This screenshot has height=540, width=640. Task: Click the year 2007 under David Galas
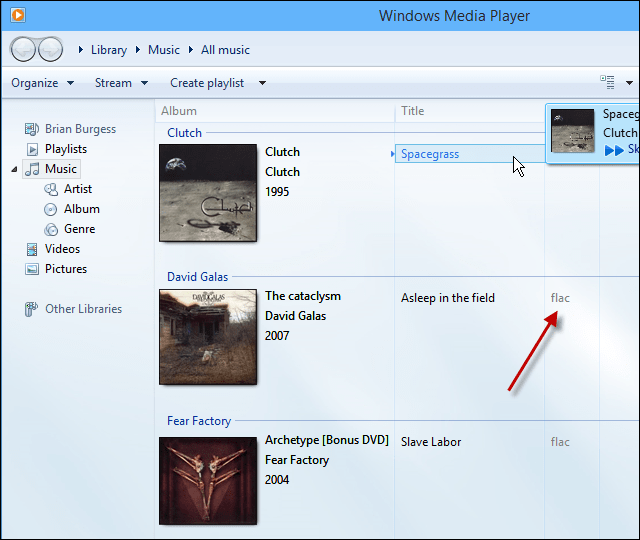277,336
